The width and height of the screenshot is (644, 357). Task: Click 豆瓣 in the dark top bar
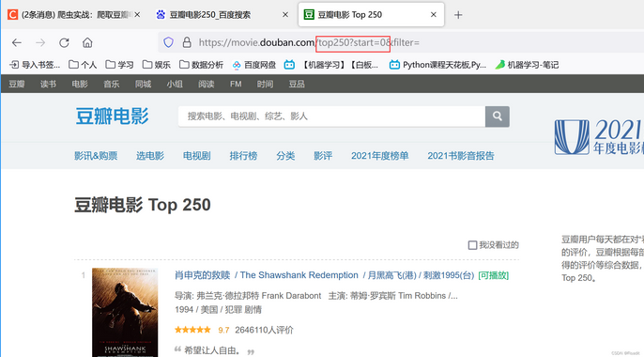[x=17, y=85]
